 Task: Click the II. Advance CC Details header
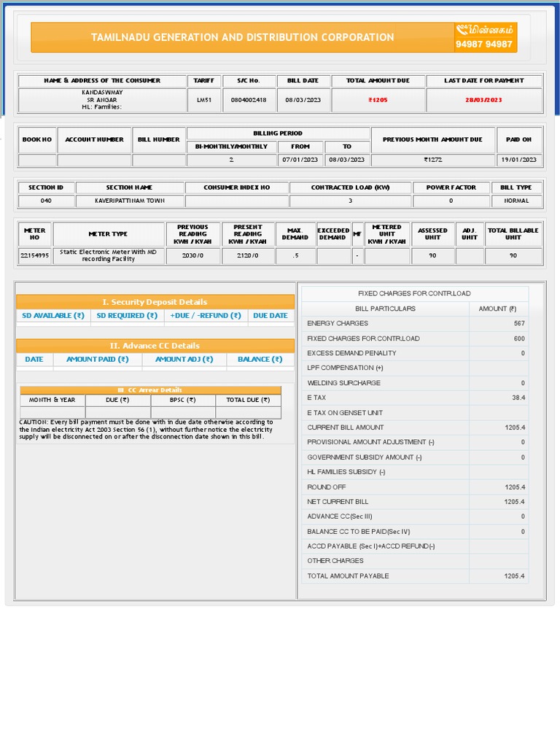[155, 346]
